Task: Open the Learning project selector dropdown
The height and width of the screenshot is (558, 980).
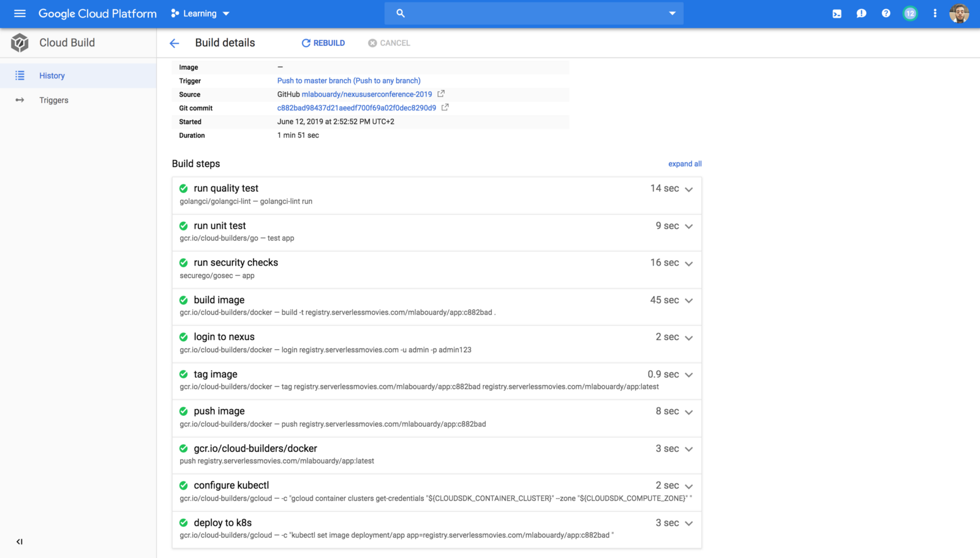Action: pyautogui.click(x=200, y=13)
